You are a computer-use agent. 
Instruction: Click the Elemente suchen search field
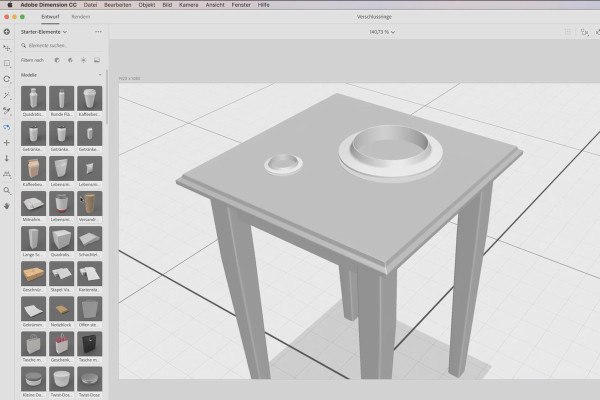pos(61,46)
